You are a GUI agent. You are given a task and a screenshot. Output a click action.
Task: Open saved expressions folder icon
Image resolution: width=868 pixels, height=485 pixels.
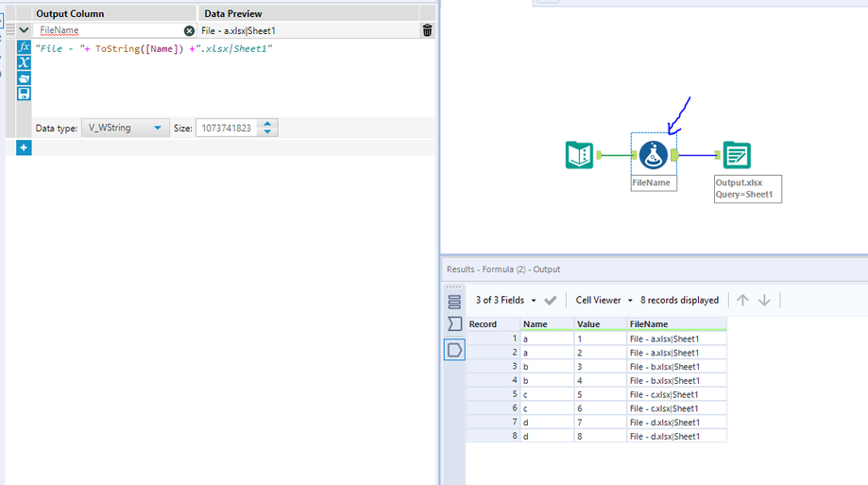24,78
